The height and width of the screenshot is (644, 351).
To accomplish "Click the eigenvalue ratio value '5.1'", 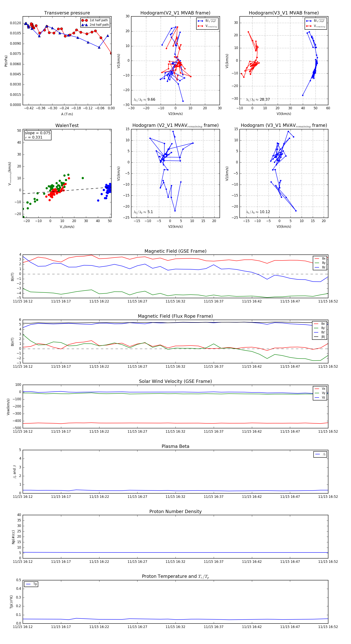I will pyautogui.click(x=150, y=212).
